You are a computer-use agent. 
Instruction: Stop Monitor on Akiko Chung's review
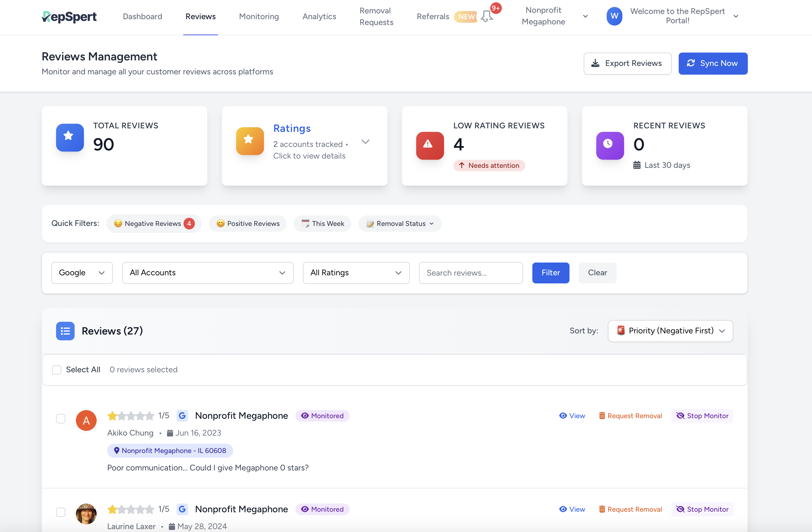(x=702, y=416)
